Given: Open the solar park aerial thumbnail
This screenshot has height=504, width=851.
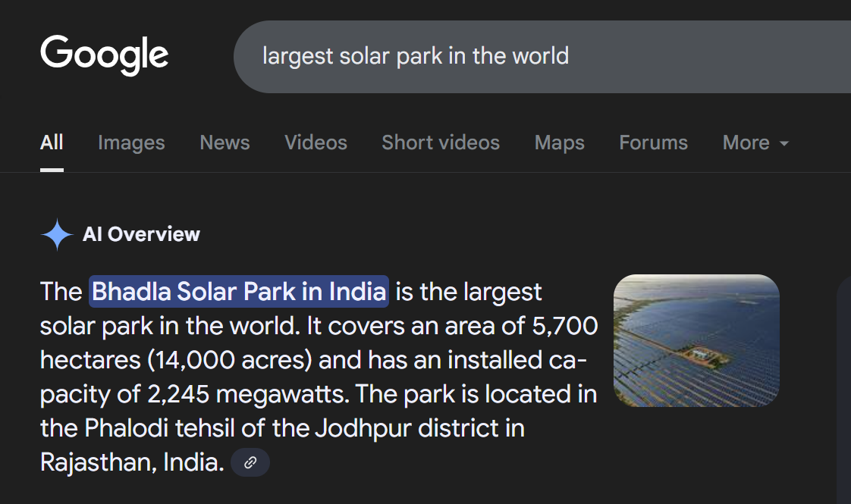Looking at the screenshot, I should [x=696, y=341].
